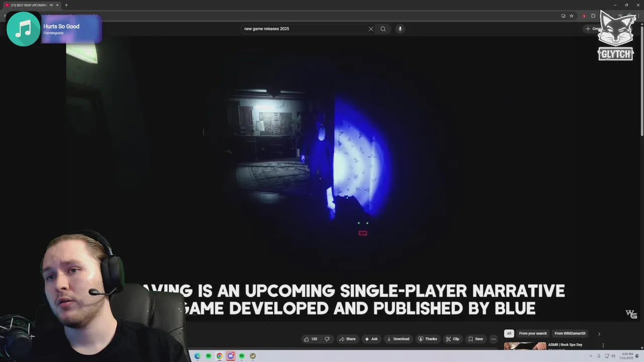
Task: Open Chrome three-dot menu
Action: tap(638, 16)
